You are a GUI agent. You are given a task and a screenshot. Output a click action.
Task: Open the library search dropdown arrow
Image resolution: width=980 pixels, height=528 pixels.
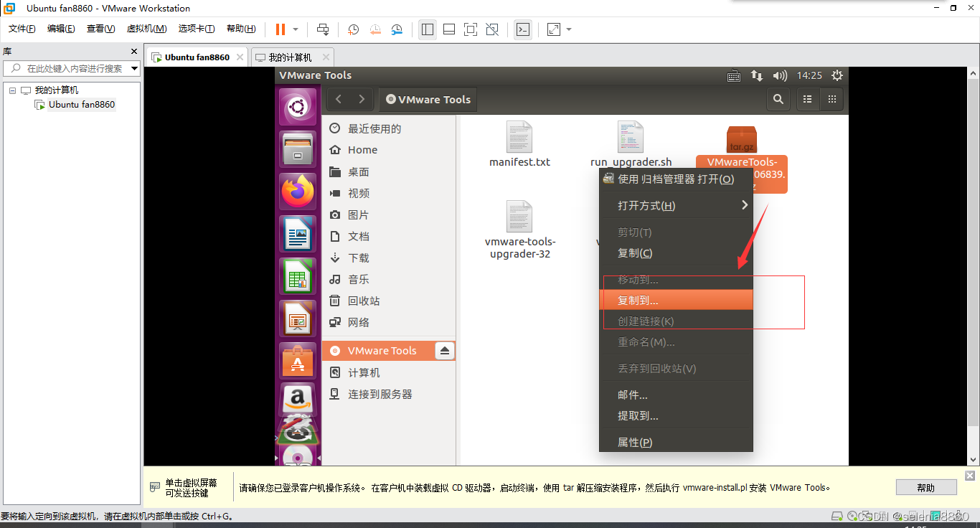click(x=135, y=69)
